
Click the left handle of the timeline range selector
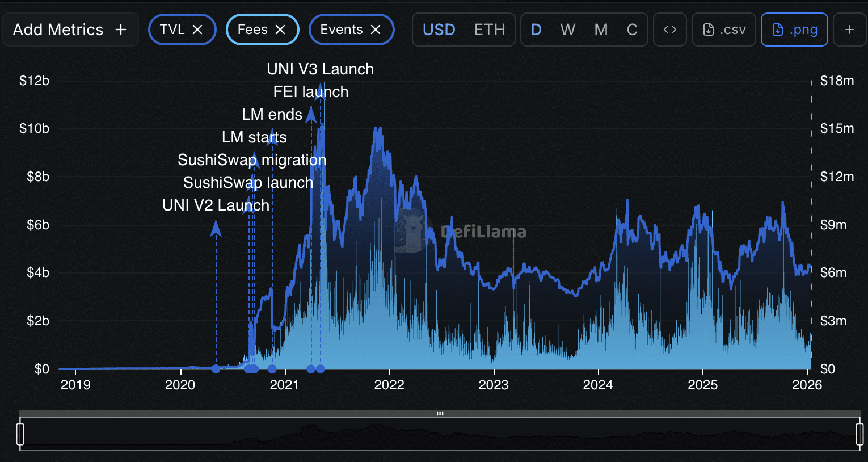tap(21, 433)
